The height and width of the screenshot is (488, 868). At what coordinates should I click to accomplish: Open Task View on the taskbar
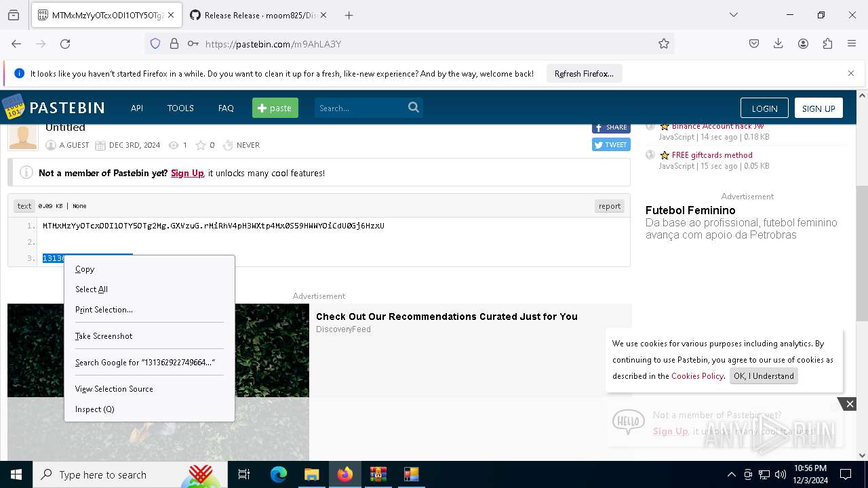click(x=244, y=474)
